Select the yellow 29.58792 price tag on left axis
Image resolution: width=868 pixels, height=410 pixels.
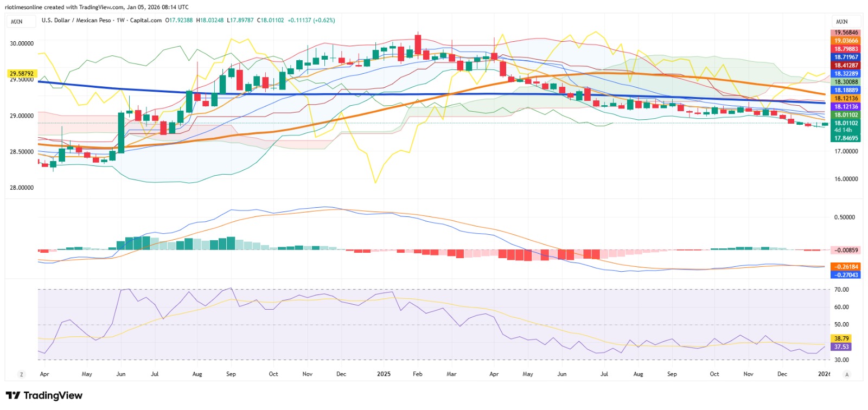coord(22,73)
